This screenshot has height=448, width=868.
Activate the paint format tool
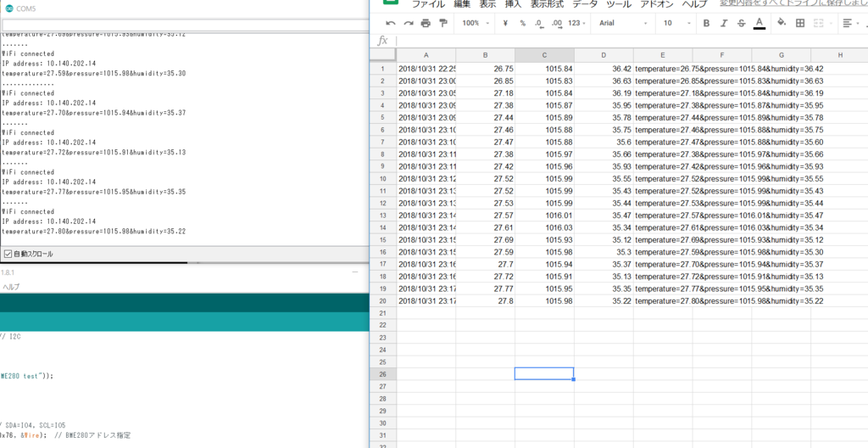(x=442, y=23)
